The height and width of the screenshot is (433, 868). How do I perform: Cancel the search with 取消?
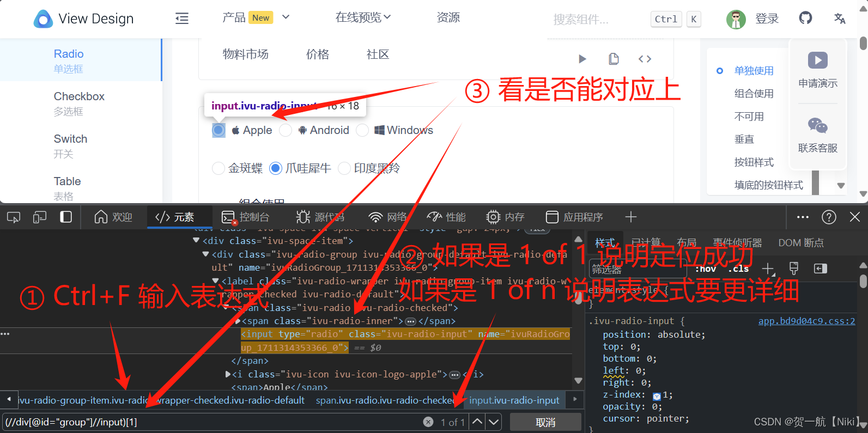point(545,422)
